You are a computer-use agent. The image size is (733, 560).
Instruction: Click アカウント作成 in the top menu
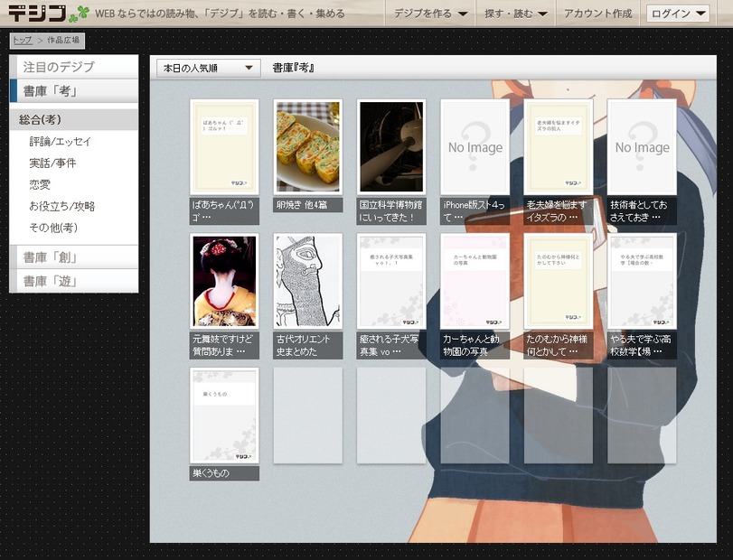coord(597,14)
